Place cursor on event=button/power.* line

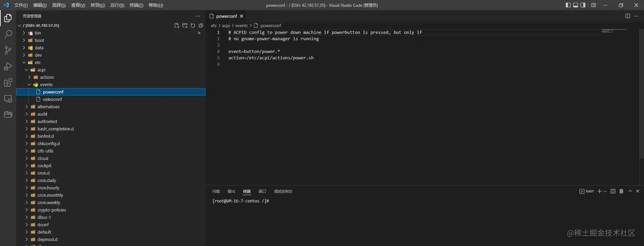tap(254, 51)
